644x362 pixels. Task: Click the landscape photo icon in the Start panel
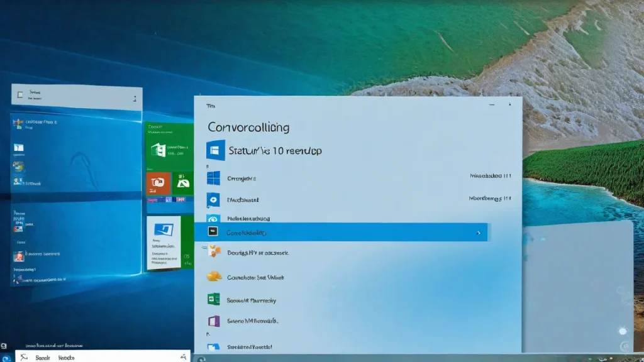coord(18,166)
